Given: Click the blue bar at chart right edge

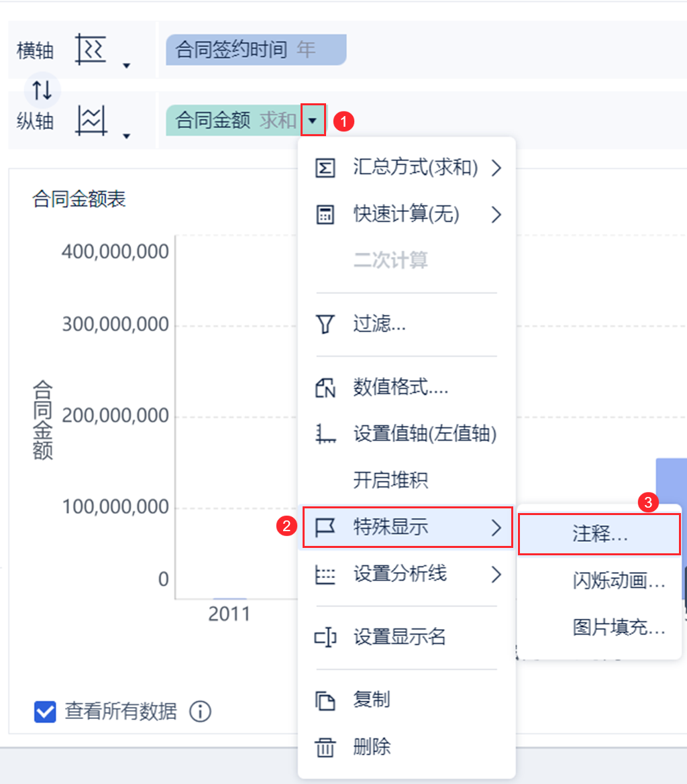Looking at the screenshot, I should [x=672, y=482].
